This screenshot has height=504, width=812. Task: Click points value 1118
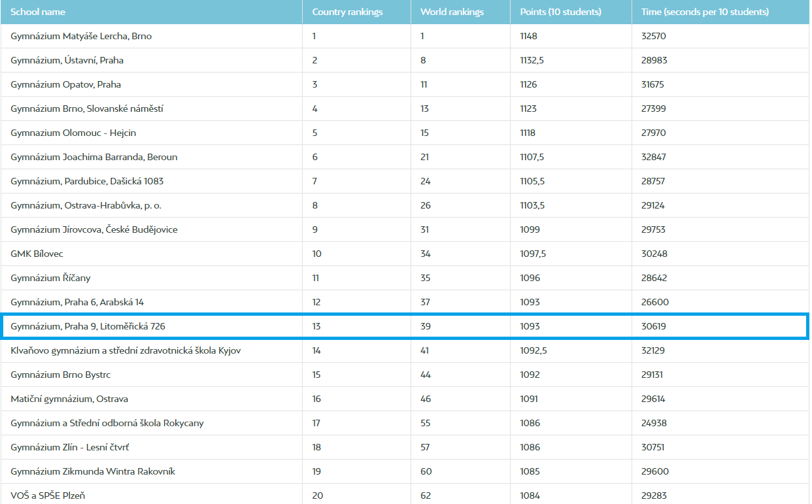tap(528, 133)
